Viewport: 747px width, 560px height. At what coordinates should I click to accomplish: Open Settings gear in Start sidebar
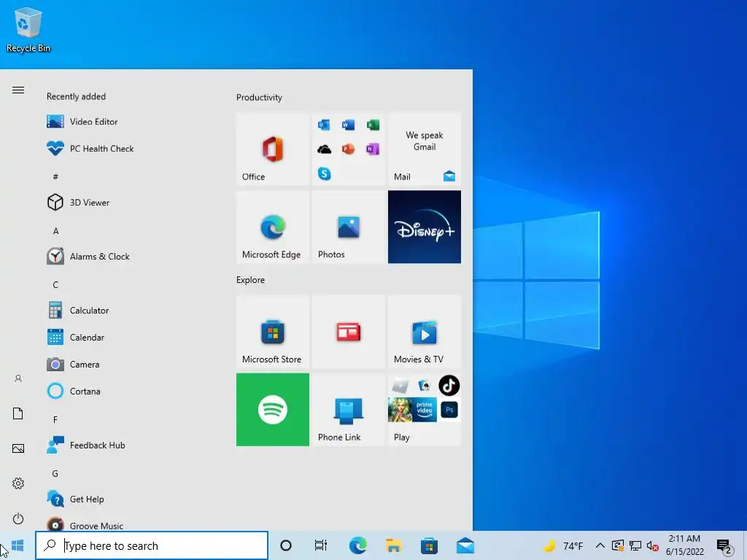tap(18, 483)
